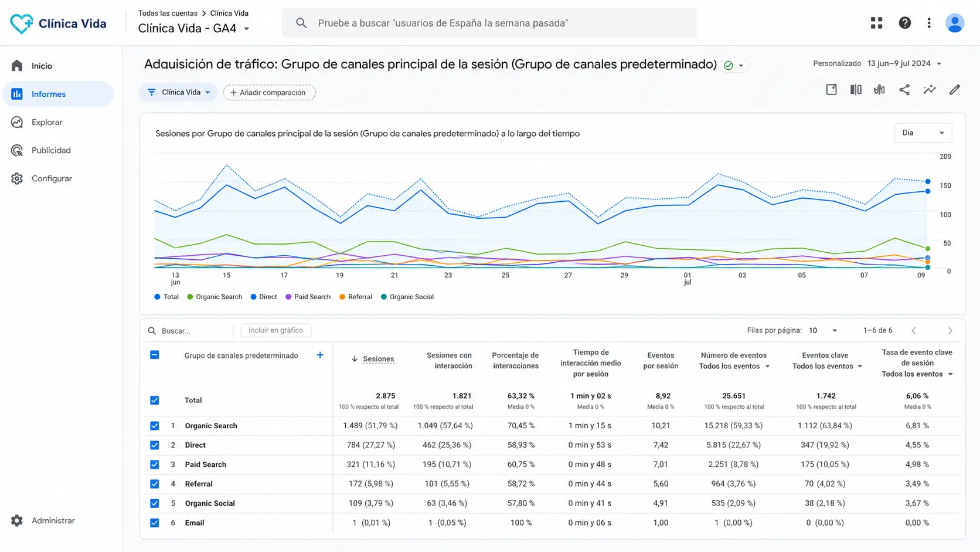Sort by Eventos por sesión column
The image size is (980, 552).
click(x=661, y=360)
